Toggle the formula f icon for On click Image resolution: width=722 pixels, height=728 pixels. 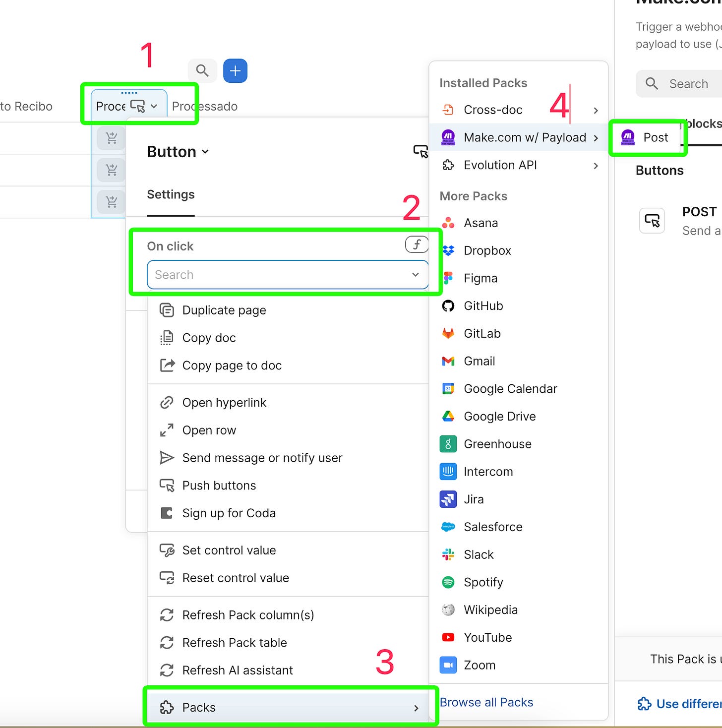pyautogui.click(x=417, y=244)
